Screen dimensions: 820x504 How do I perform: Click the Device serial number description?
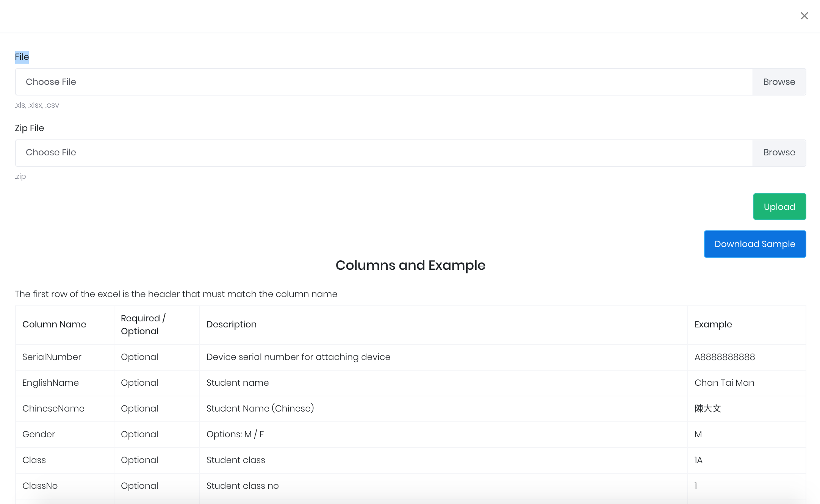click(x=299, y=357)
